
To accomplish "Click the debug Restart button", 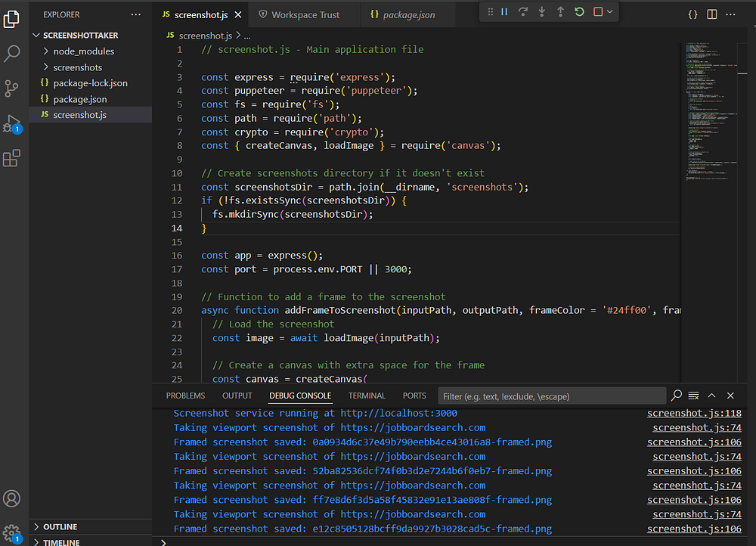I will click(x=579, y=12).
